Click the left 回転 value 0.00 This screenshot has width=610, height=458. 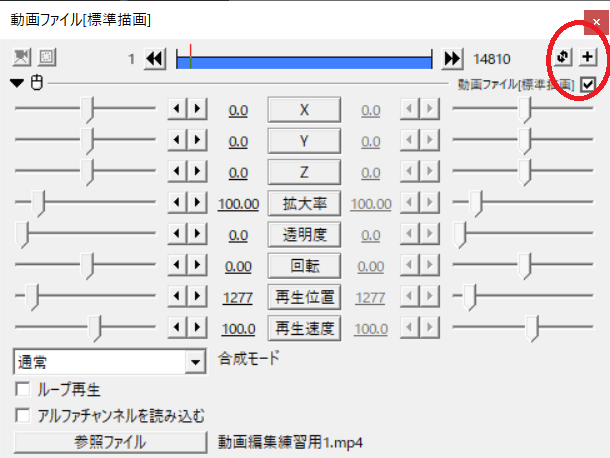[238, 267]
